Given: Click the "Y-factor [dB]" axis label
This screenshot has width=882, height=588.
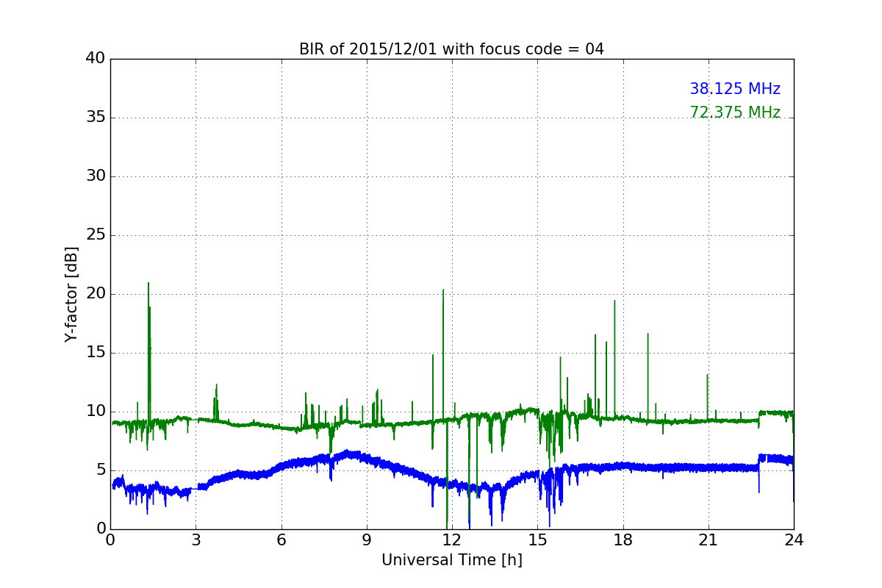Looking at the screenshot, I should click(71, 294).
